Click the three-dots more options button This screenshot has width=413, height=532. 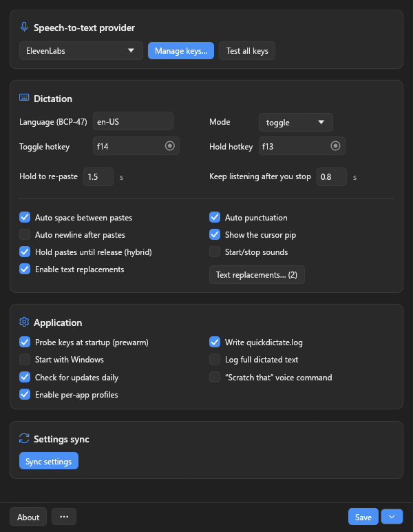[64, 517]
